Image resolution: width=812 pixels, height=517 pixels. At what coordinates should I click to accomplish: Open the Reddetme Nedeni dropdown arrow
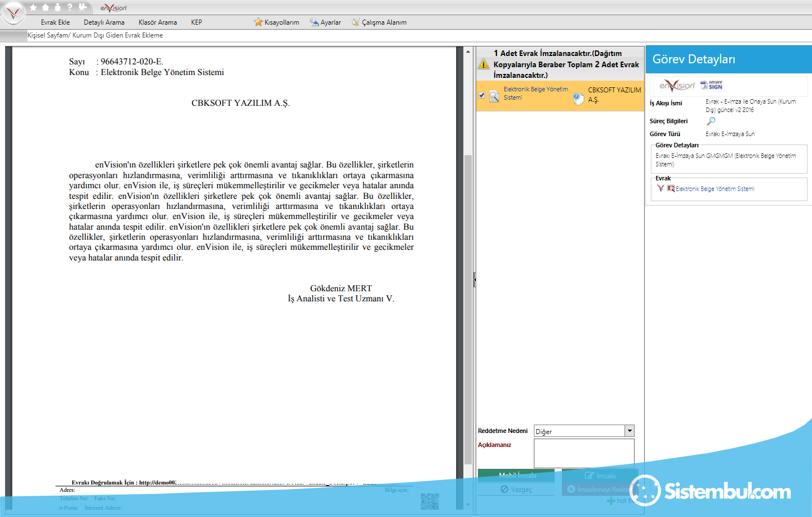630,431
